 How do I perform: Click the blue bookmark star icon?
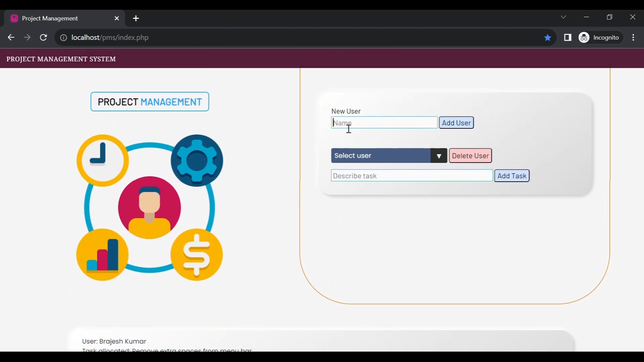click(548, 38)
